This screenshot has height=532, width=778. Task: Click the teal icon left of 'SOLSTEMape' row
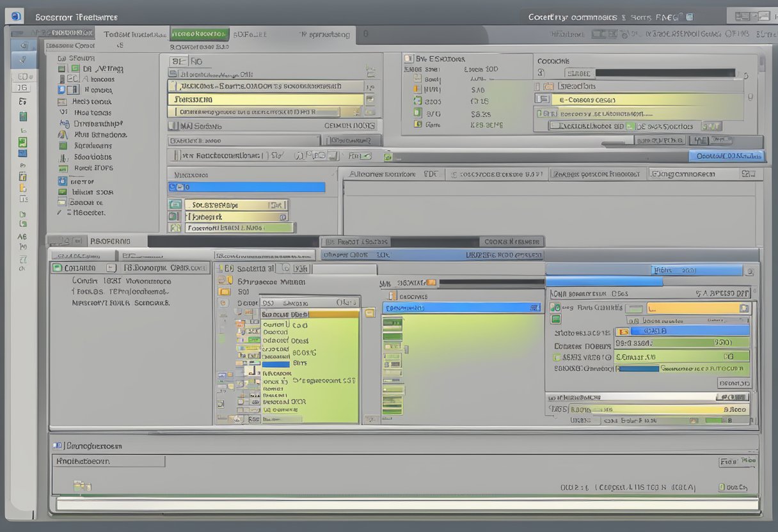[174, 205]
